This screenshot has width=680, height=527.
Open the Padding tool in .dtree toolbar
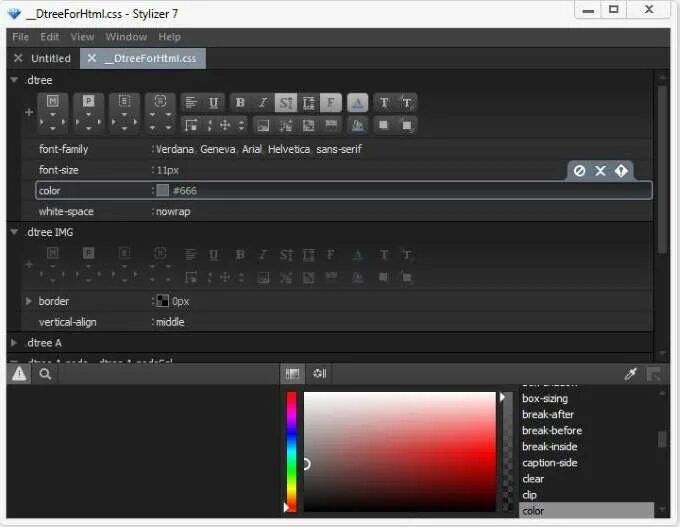pyautogui.click(x=88, y=101)
